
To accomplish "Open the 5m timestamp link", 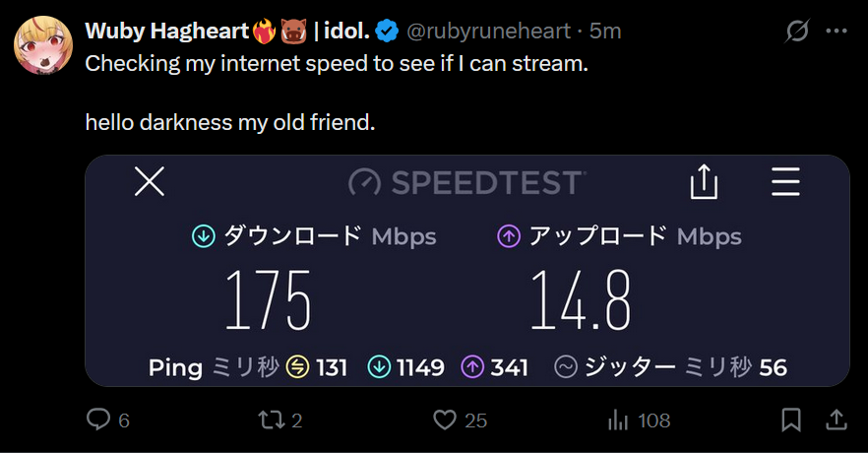I will 605,32.
